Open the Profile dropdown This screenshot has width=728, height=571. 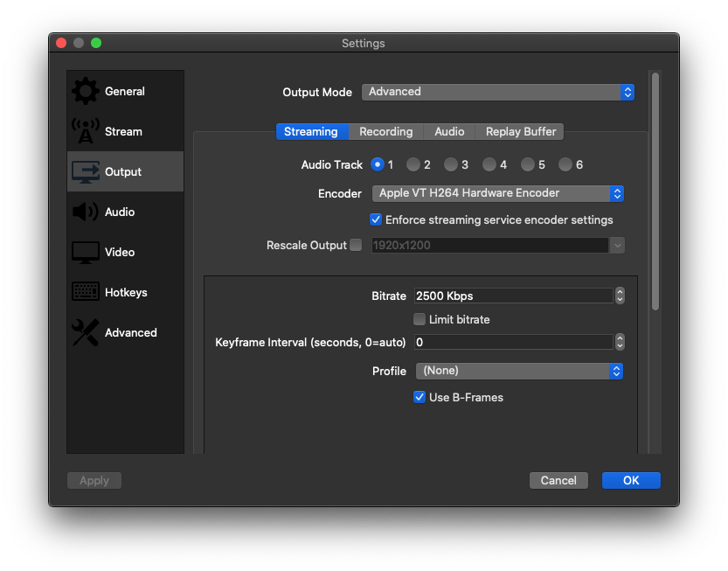click(x=519, y=371)
